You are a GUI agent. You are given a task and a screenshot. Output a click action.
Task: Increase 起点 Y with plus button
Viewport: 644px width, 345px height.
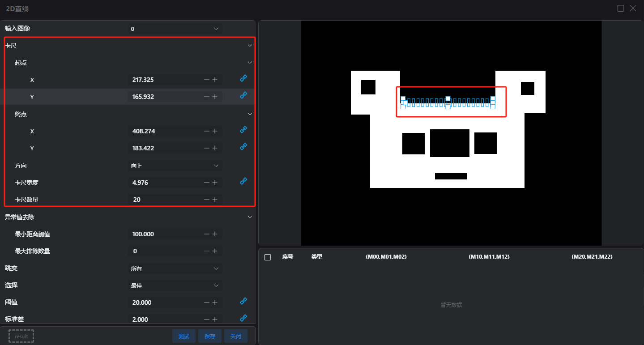point(215,97)
